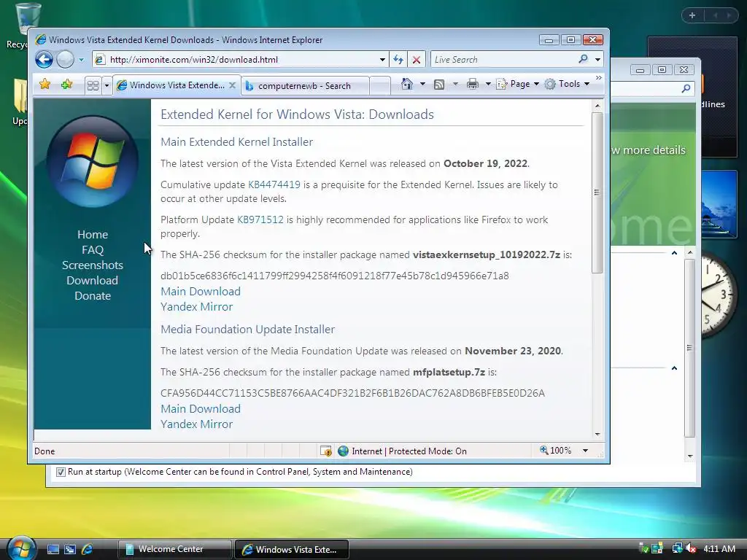Close the Windows Vista Extended Kernel tab
The image size is (747, 560).
tap(232, 85)
